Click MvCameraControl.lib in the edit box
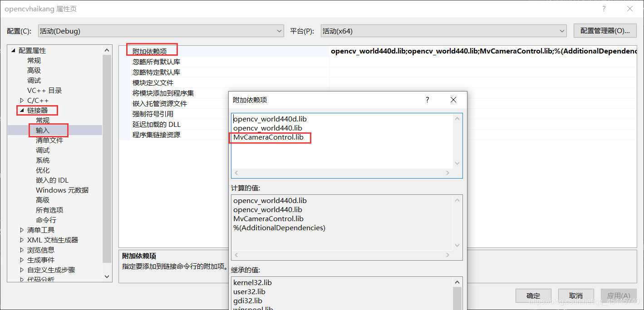The width and height of the screenshot is (644, 310). click(x=269, y=137)
